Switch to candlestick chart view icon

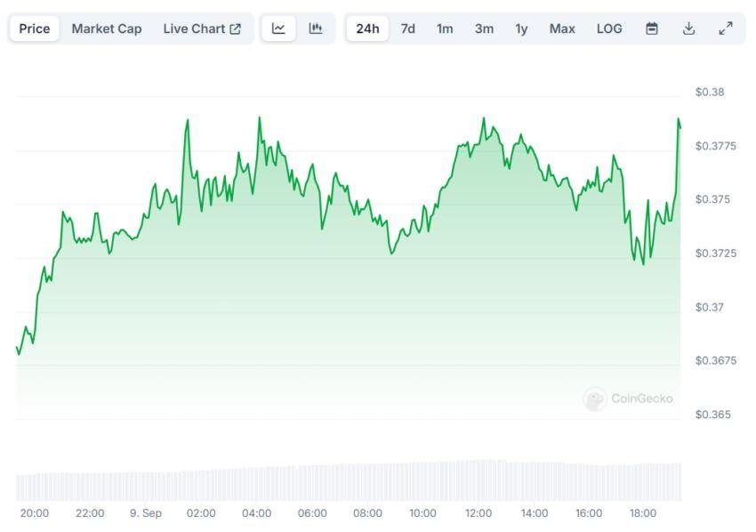pos(314,28)
